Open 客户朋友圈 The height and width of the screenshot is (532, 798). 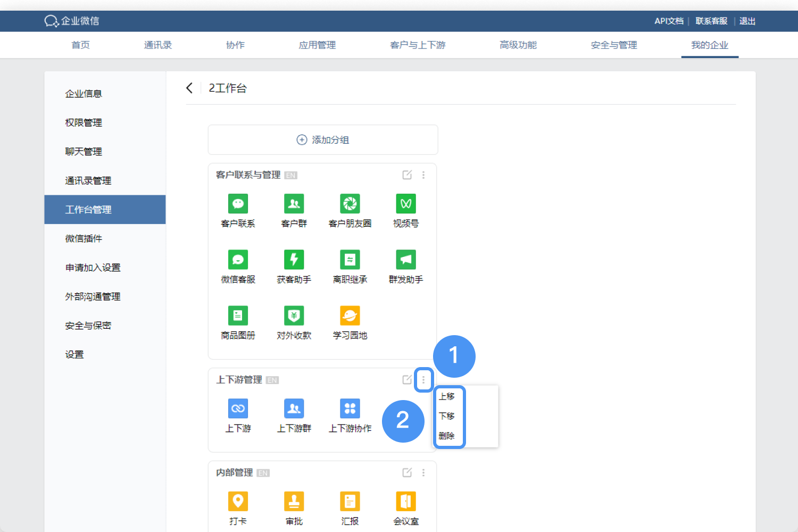350,203
